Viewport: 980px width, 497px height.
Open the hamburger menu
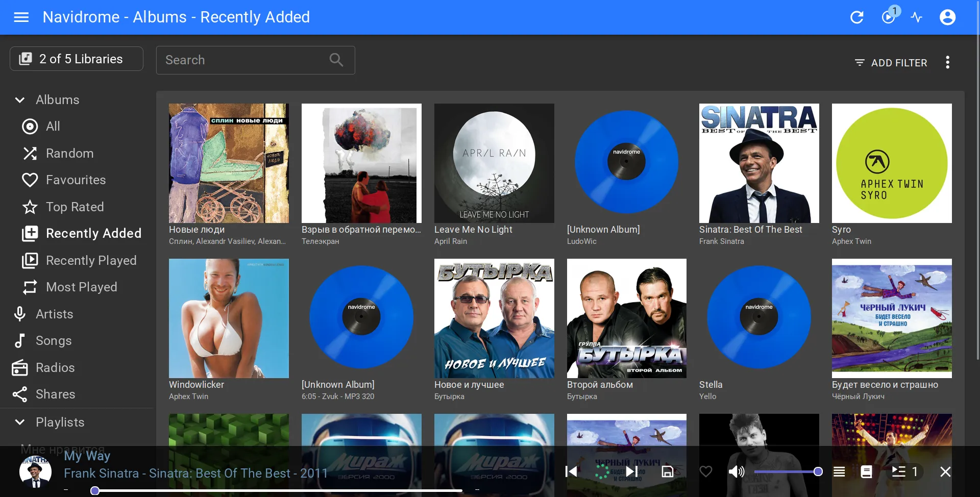point(21,17)
